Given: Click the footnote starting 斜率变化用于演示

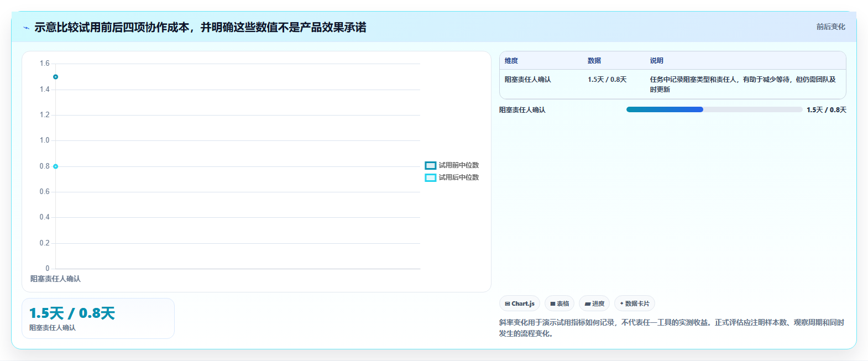Looking at the screenshot, I should pyautogui.click(x=672, y=328).
